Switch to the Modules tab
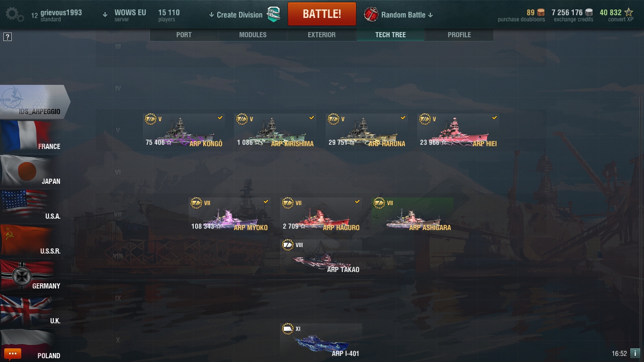Screen dimensions: 644x362 [253, 35]
